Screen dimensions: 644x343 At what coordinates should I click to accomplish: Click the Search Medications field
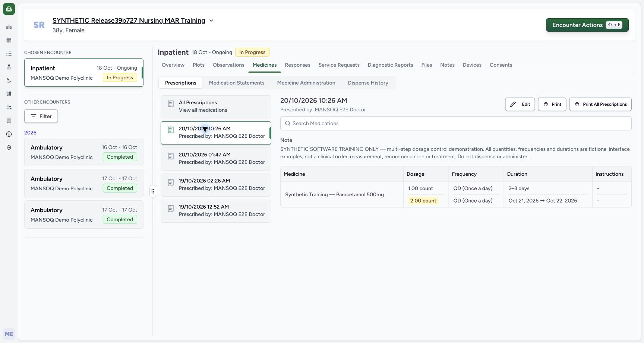(x=456, y=123)
